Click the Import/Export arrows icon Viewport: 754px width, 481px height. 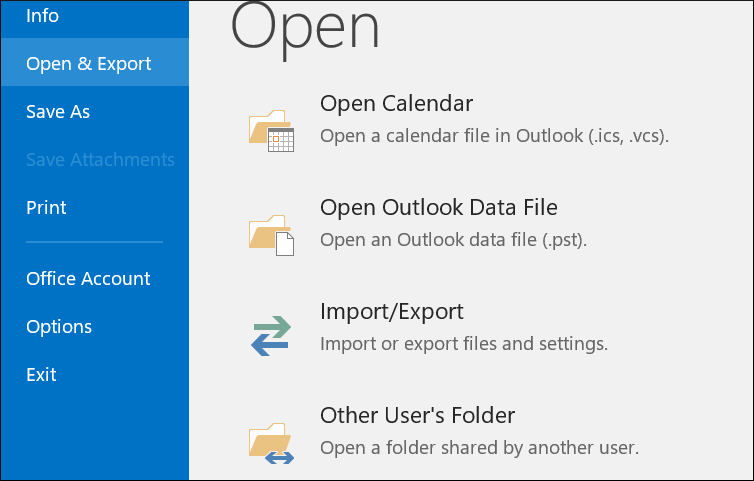[x=271, y=336]
